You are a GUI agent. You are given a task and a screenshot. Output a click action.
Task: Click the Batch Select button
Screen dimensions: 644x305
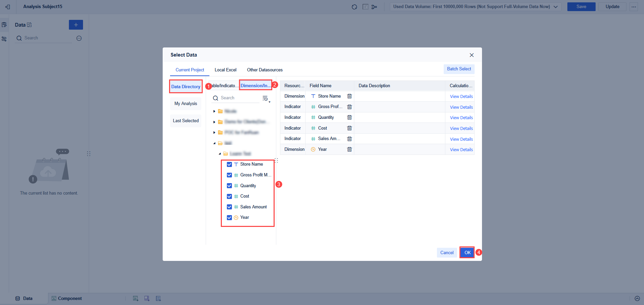(x=459, y=69)
